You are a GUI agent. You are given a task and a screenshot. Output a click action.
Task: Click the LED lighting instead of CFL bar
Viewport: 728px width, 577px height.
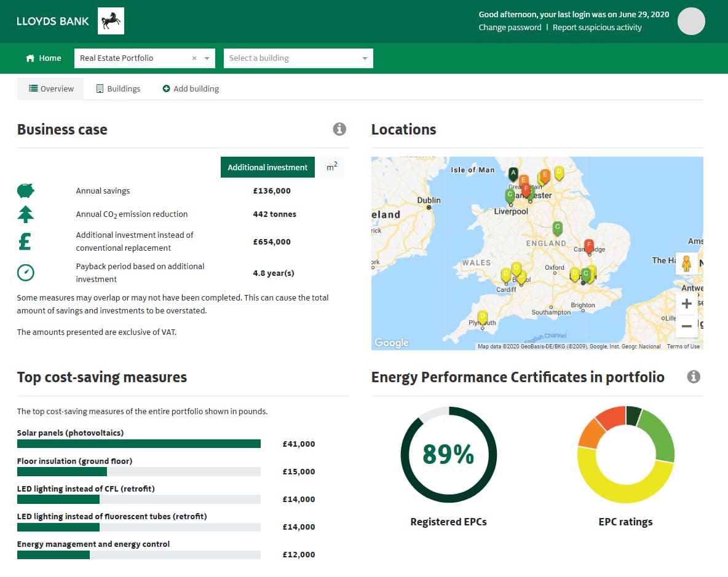[139, 500]
